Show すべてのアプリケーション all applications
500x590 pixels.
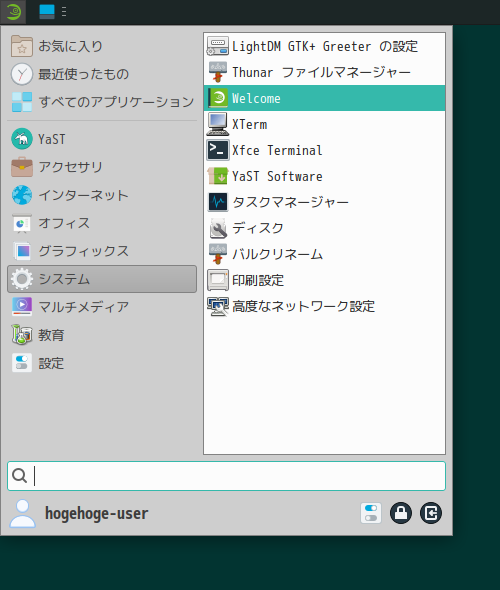coord(102,102)
